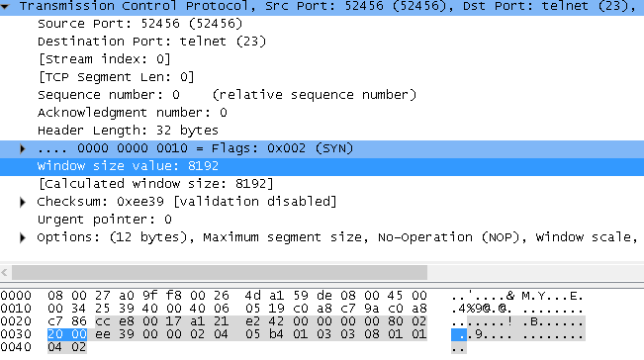The image size is (644, 360).
Task: Select the [TCP Segment Len: 0] row
Action: tap(322, 77)
